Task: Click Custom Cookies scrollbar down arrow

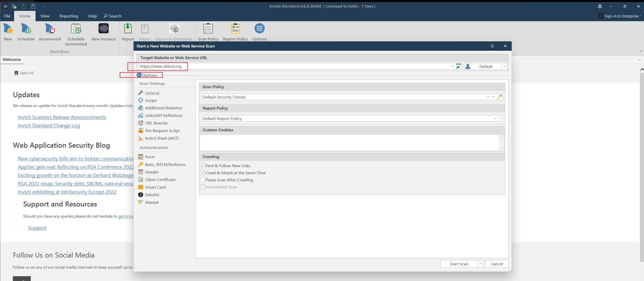Action: (x=501, y=148)
